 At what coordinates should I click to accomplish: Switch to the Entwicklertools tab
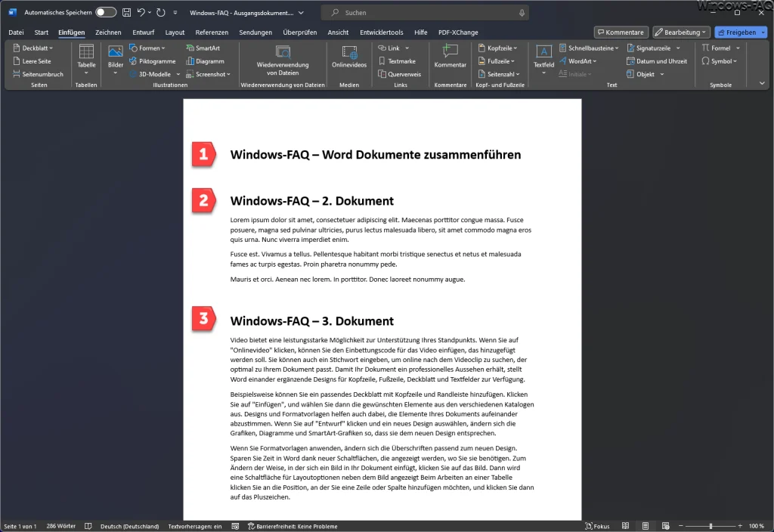pyautogui.click(x=381, y=32)
